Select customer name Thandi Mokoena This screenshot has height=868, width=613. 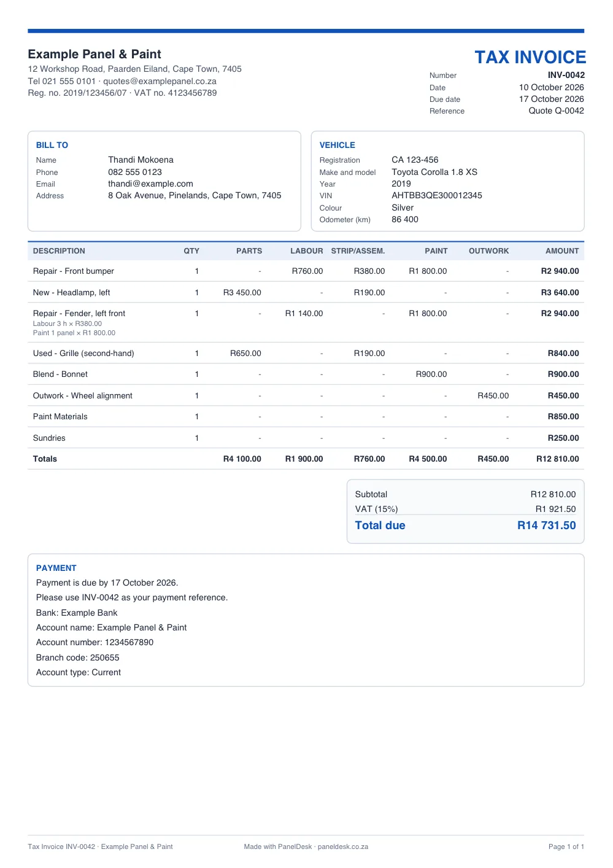pyautogui.click(x=141, y=160)
